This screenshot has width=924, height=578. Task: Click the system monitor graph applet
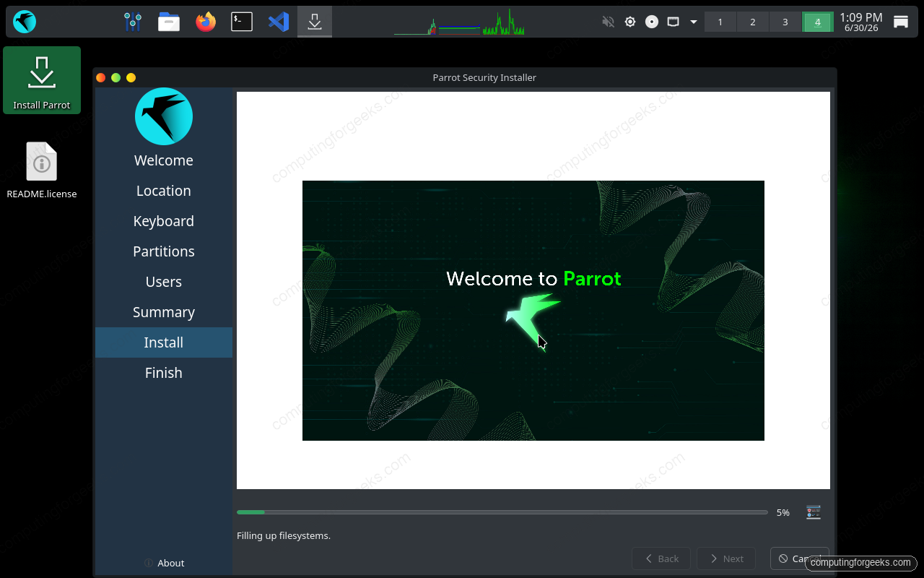[x=459, y=22]
